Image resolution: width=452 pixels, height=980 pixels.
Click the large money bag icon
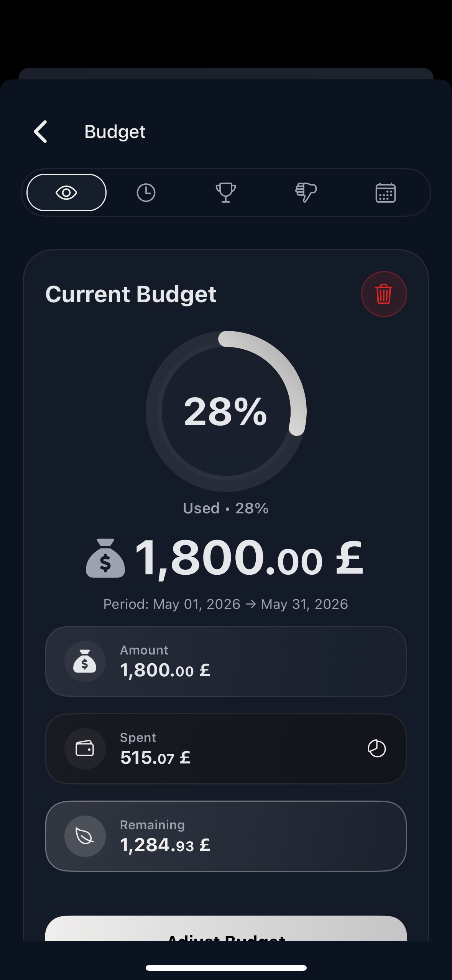pyautogui.click(x=105, y=558)
